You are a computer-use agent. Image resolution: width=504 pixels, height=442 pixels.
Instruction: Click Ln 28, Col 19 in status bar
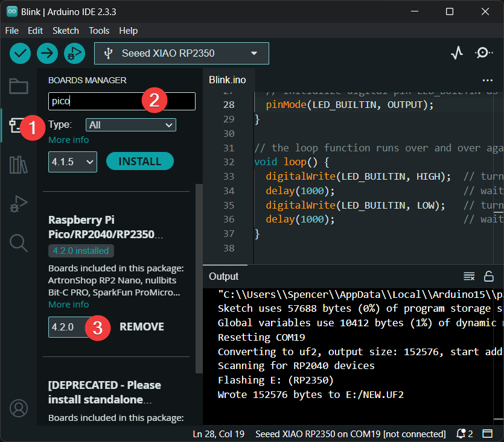coord(219,434)
